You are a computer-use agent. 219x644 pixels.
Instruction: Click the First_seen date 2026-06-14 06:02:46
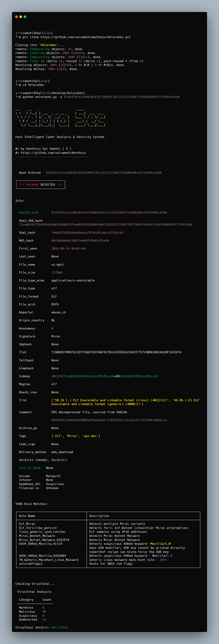[x=69, y=249]
